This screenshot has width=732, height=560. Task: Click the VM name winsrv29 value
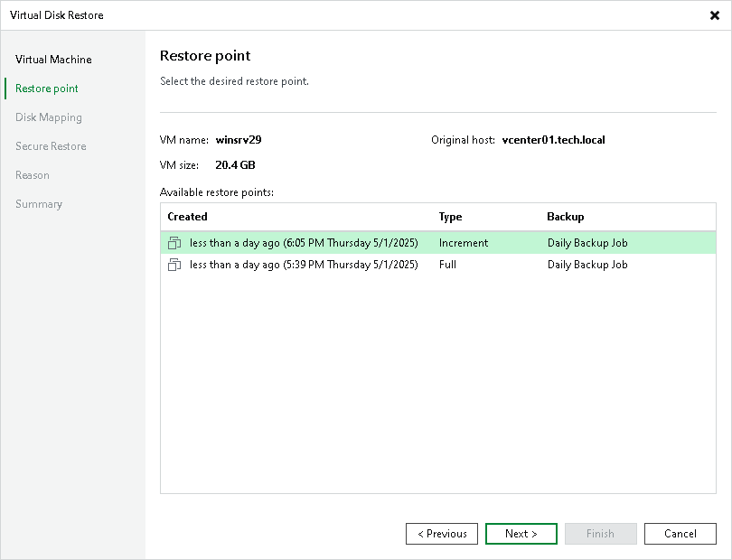(236, 140)
